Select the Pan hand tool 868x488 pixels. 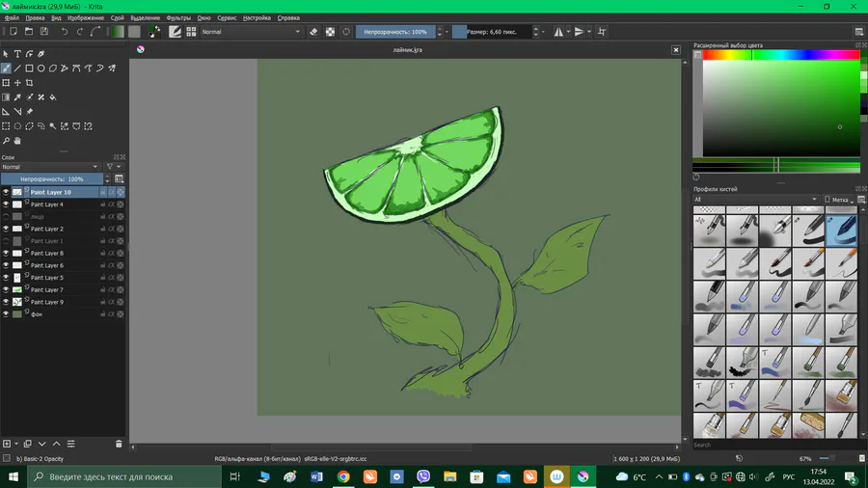17,141
